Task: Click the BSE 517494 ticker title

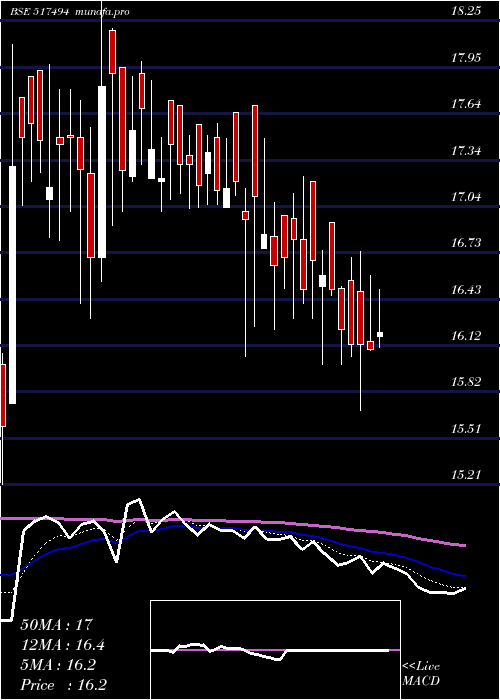Action: click(40, 12)
